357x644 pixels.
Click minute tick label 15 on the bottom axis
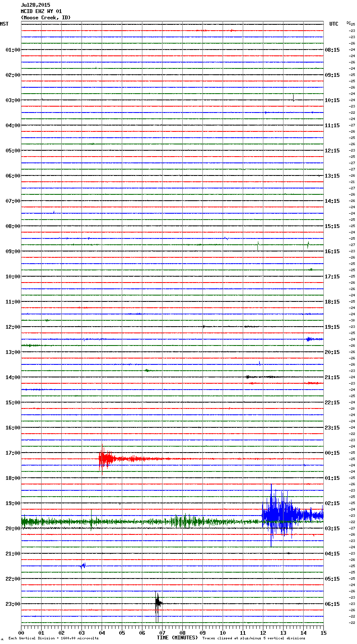coord(323,633)
